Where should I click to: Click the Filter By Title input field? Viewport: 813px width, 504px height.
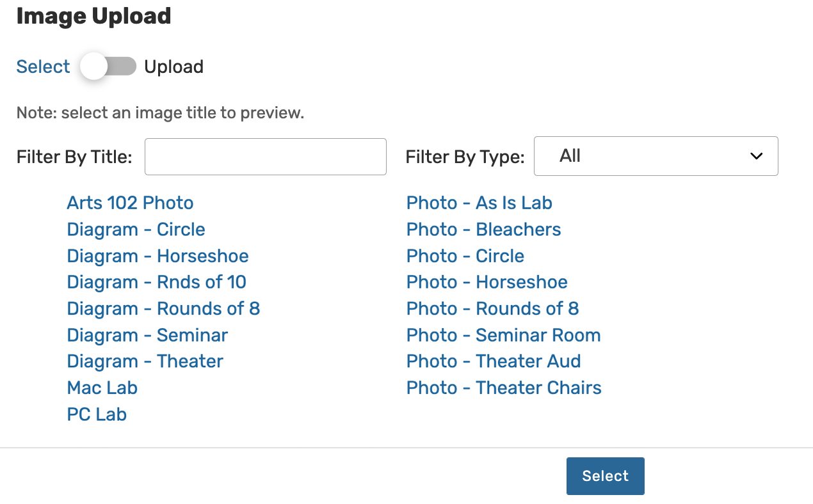(x=266, y=157)
